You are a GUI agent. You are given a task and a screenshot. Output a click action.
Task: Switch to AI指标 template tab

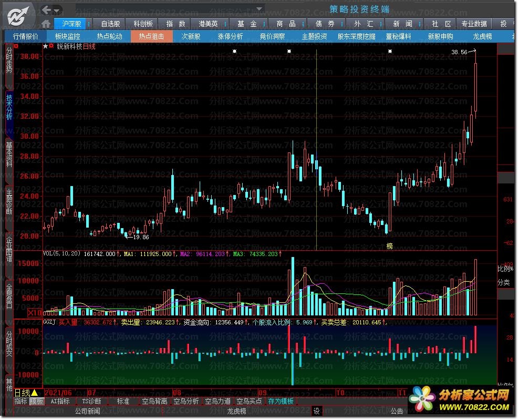(x=60, y=401)
